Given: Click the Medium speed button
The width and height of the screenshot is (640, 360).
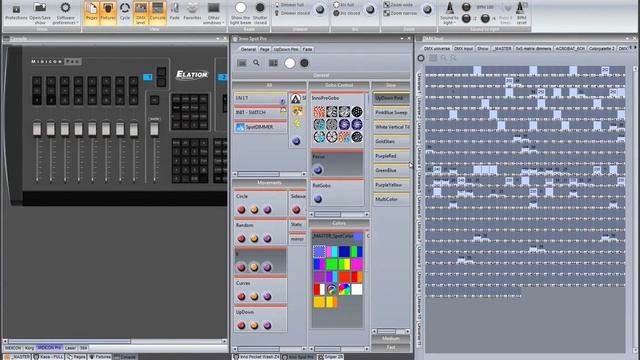Looking at the screenshot, I should (x=391, y=339).
